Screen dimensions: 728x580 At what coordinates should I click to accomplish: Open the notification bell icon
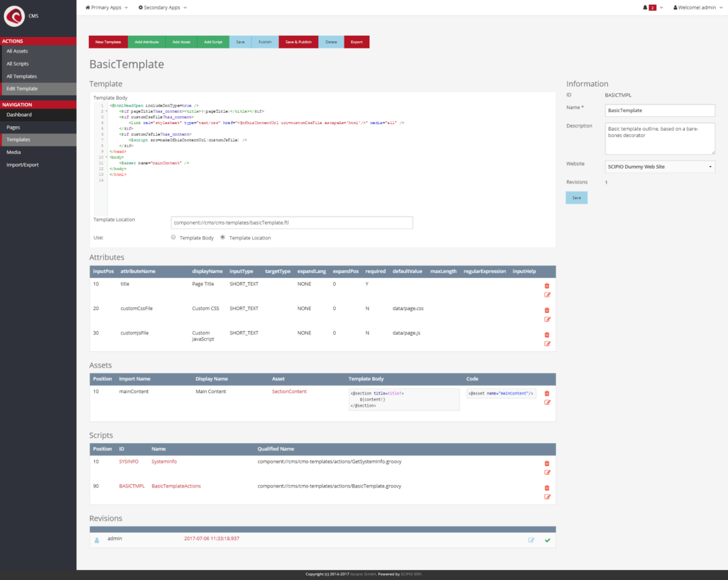coord(645,7)
